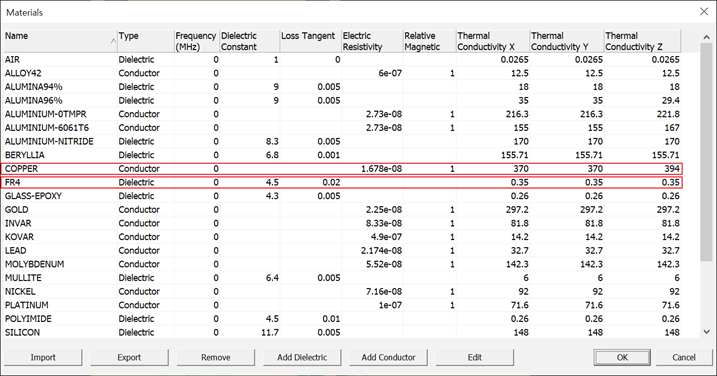
Task: Select the GLASS-EPOXY row
Action: coord(343,196)
